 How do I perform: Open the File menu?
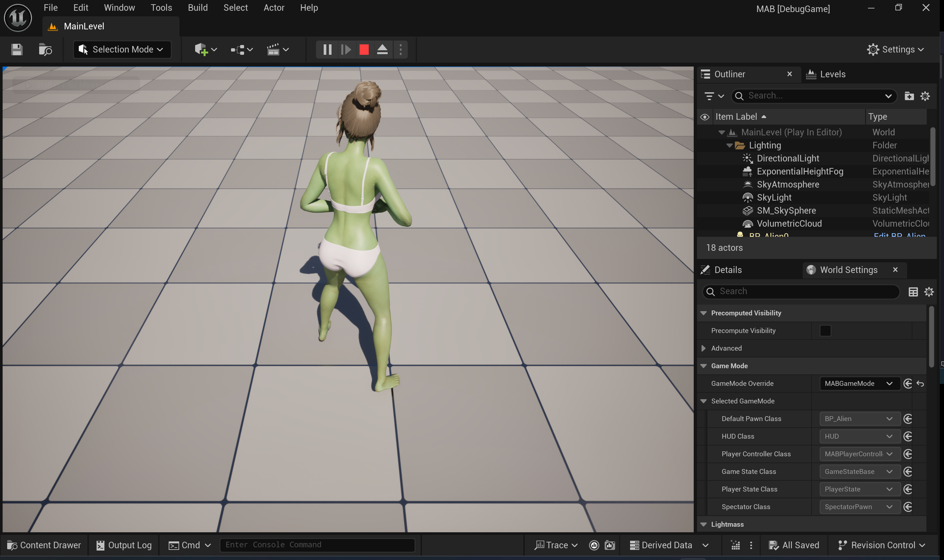click(x=51, y=8)
